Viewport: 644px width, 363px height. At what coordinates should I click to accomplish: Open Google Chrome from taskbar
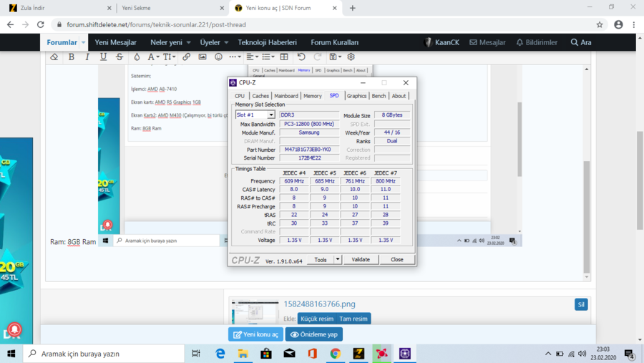pyautogui.click(x=336, y=354)
